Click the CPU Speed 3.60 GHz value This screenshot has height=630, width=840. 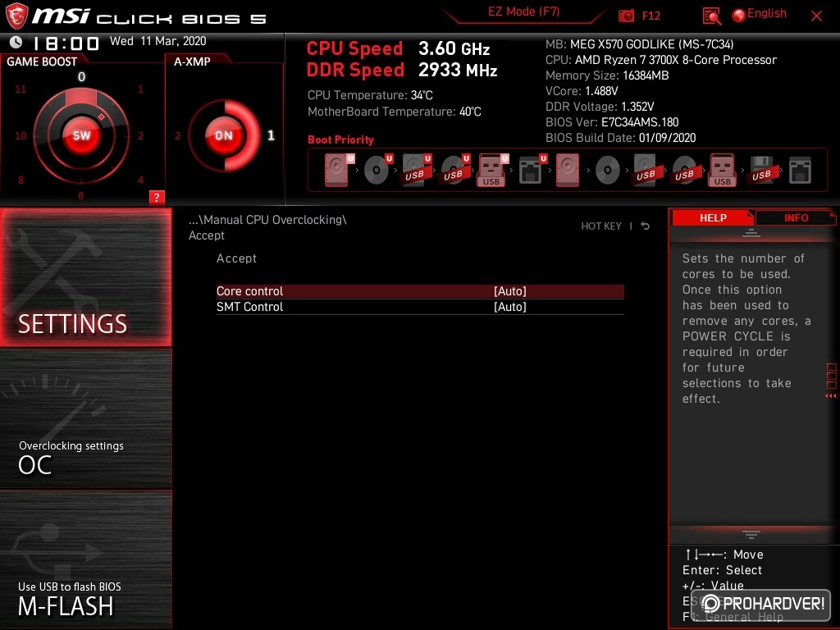(454, 48)
